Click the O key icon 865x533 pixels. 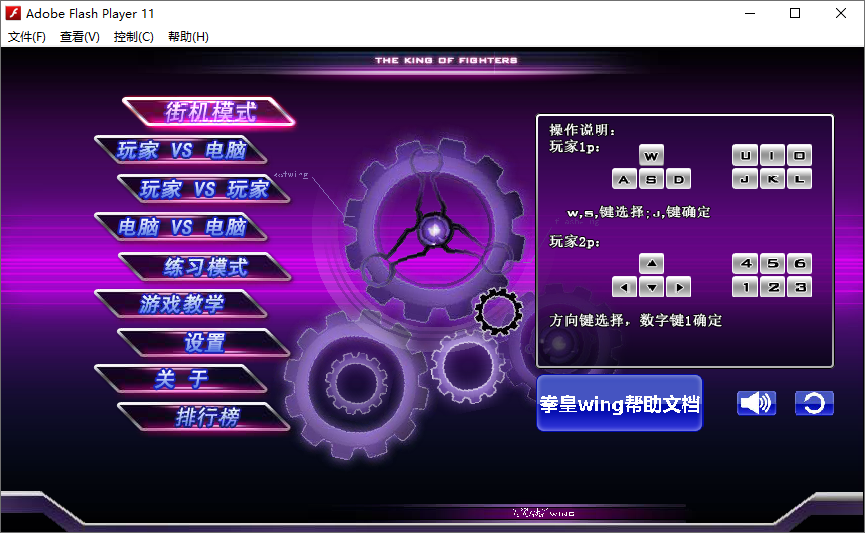pos(799,156)
